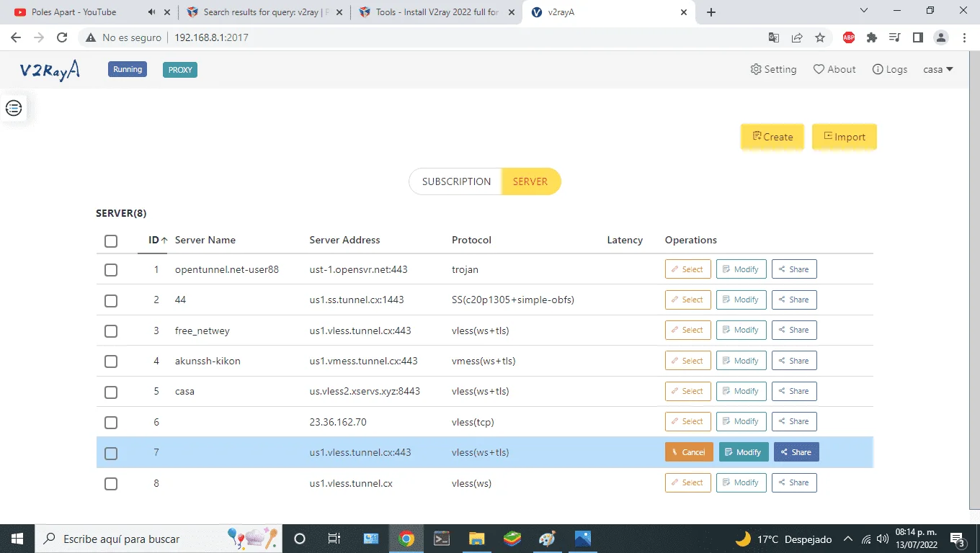Check the box for server ID 6
Image resolution: width=980 pixels, height=553 pixels.
tap(111, 423)
